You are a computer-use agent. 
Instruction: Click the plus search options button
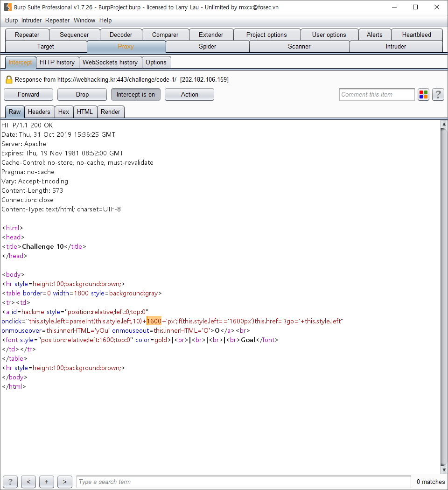[47, 482]
